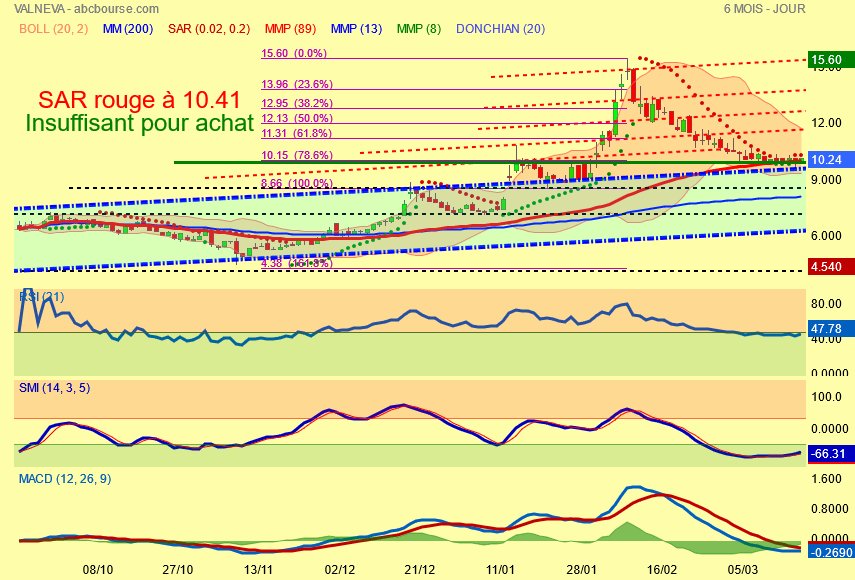Click the Fibonacci label "4.38 (161.8%)"
This screenshot has height=580, width=855.
pyautogui.click(x=297, y=263)
